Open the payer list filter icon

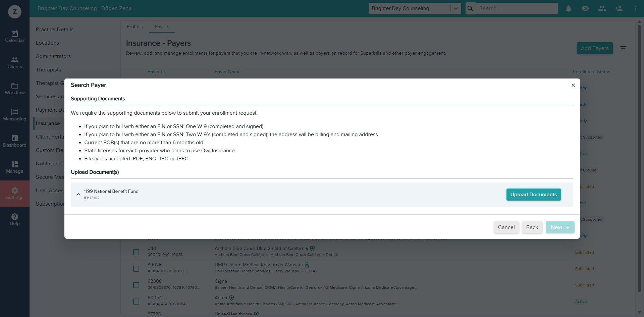click(623, 48)
